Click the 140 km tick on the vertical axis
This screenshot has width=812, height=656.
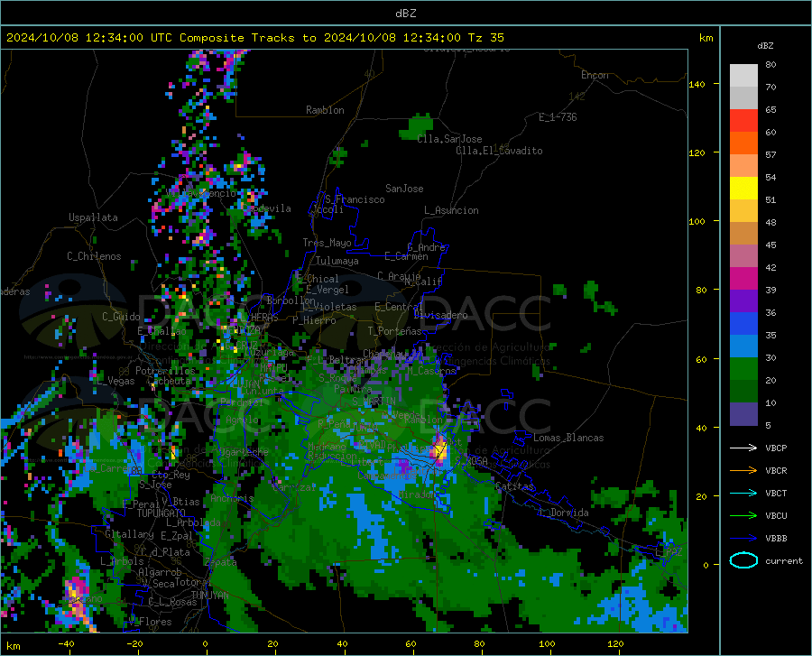click(697, 84)
